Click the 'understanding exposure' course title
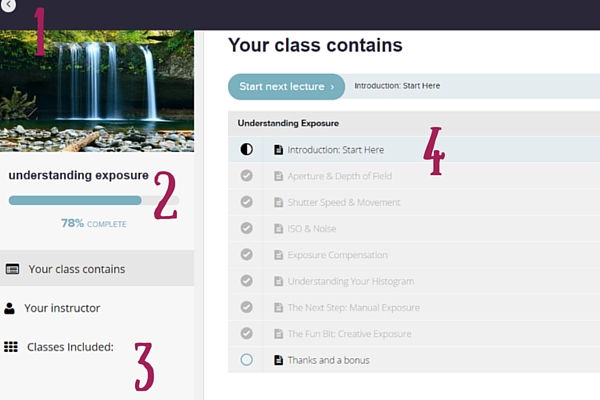 (x=78, y=175)
